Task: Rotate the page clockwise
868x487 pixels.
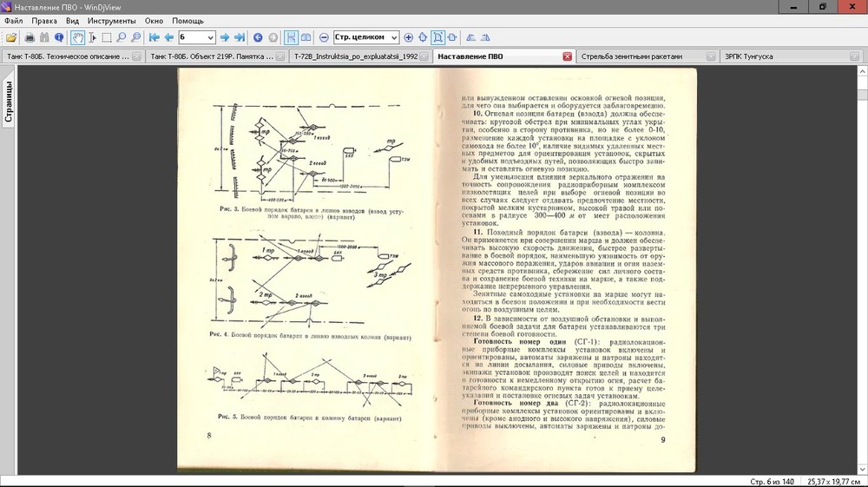Action: (x=485, y=37)
